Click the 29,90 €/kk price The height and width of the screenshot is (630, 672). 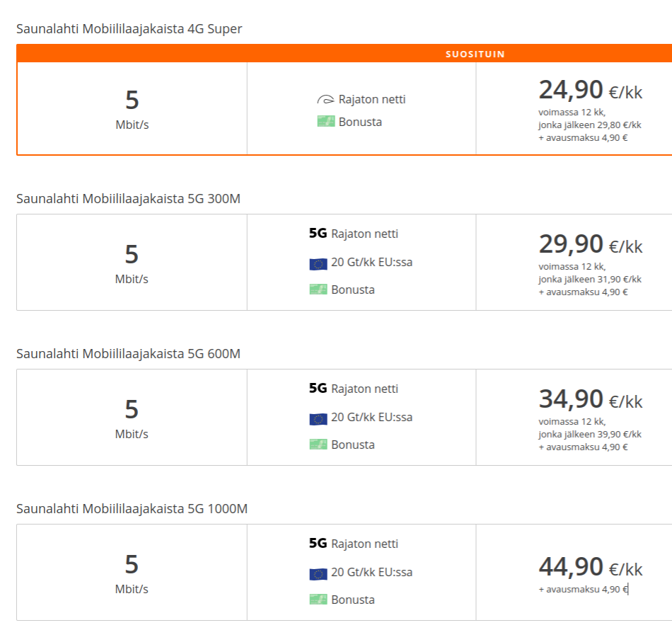[590, 244]
